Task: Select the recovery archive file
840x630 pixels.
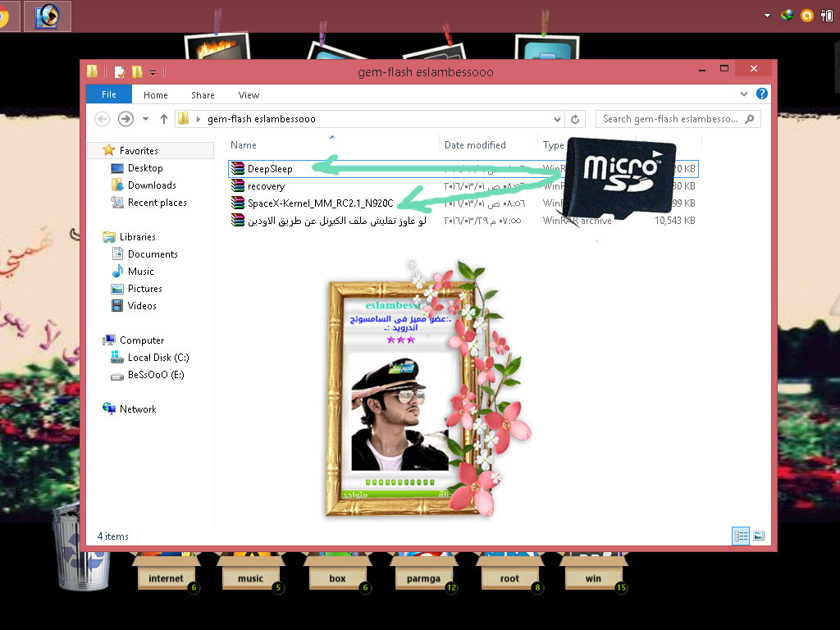Action: (x=266, y=186)
